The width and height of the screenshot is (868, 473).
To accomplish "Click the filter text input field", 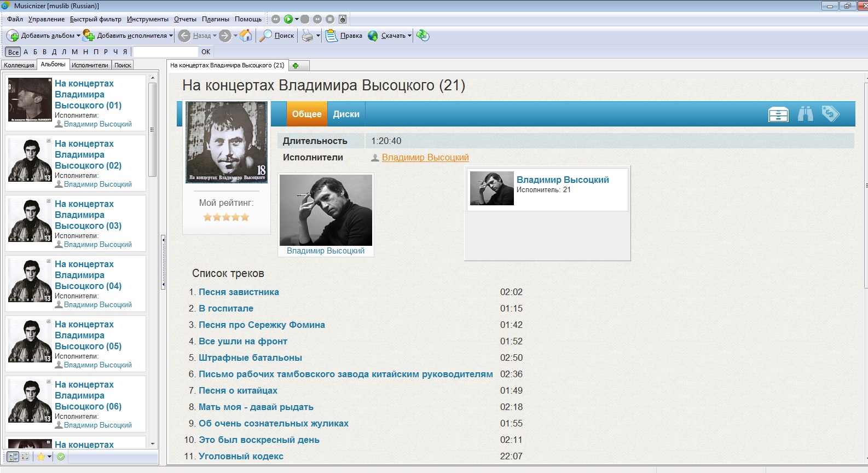I will (166, 51).
